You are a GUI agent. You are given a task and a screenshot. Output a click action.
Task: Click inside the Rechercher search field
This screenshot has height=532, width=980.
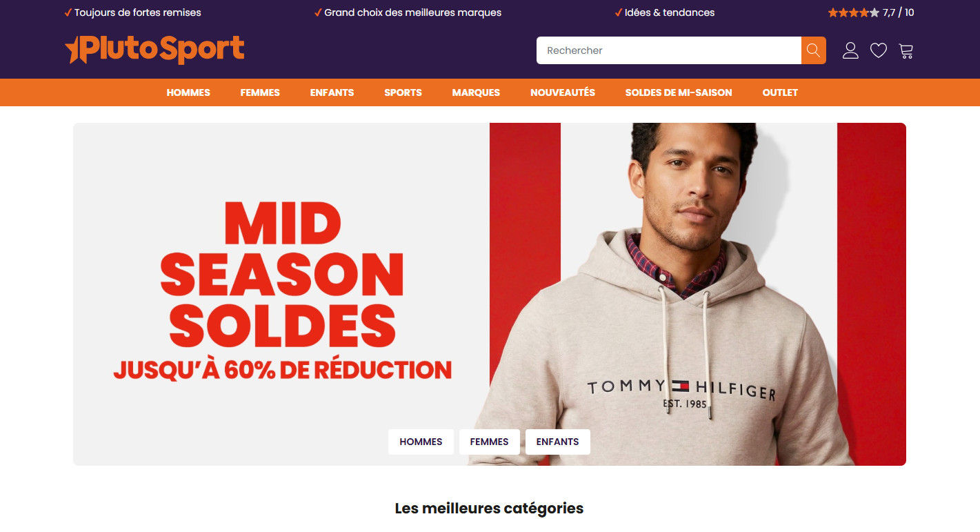coord(668,50)
